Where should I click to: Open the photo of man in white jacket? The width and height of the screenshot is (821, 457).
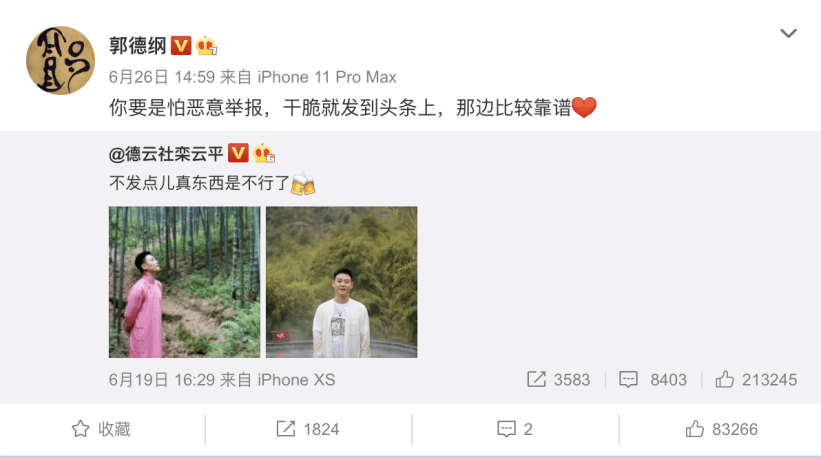(341, 282)
